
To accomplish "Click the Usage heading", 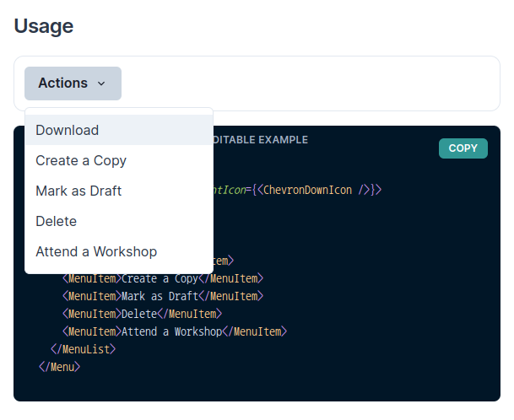I will tap(44, 26).
